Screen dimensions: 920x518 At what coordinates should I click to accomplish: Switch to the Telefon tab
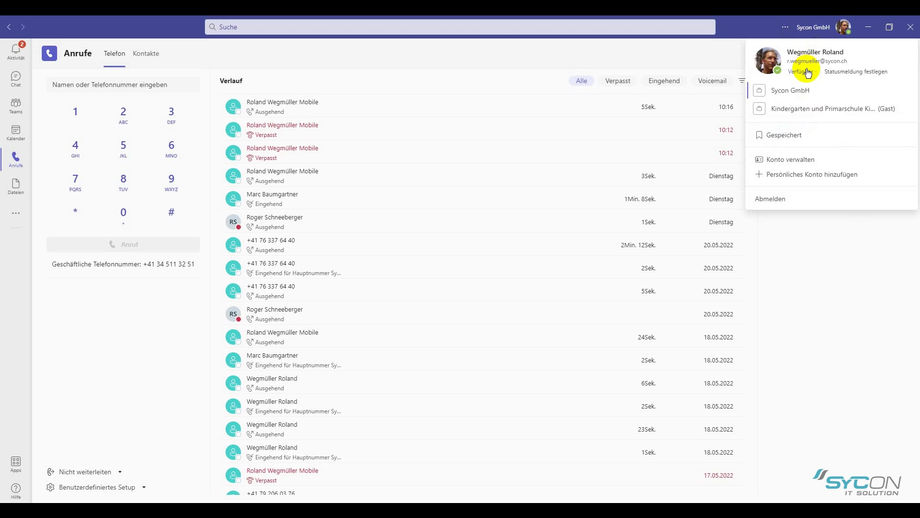click(114, 53)
